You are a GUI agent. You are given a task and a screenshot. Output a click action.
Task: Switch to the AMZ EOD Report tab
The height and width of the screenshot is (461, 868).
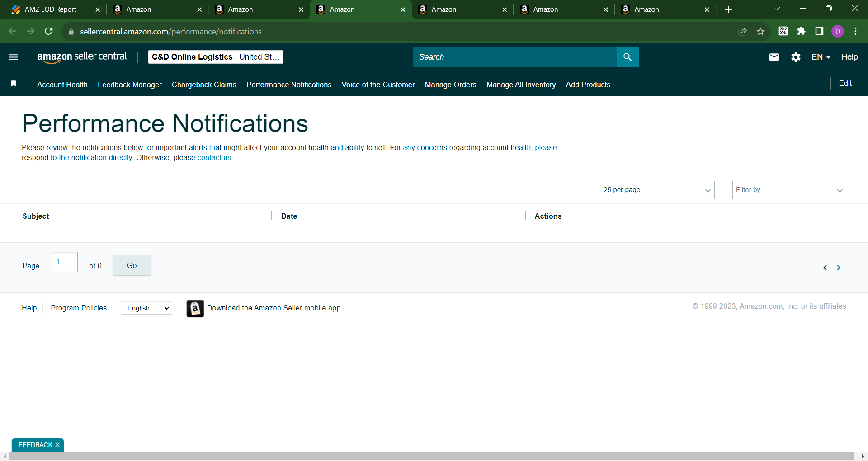coord(51,9)
